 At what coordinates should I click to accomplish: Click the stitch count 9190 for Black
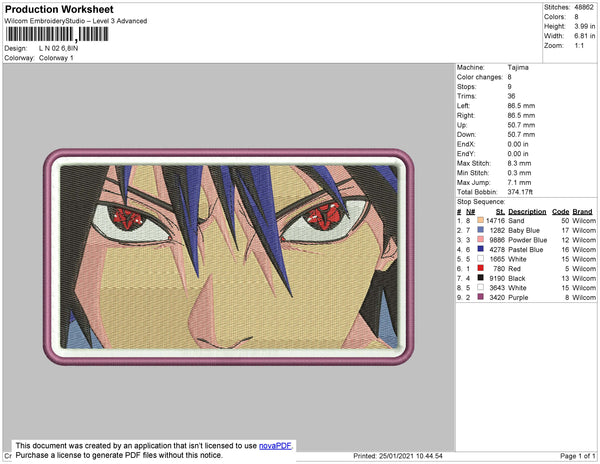pyautogui.click(x=497, y=278)
